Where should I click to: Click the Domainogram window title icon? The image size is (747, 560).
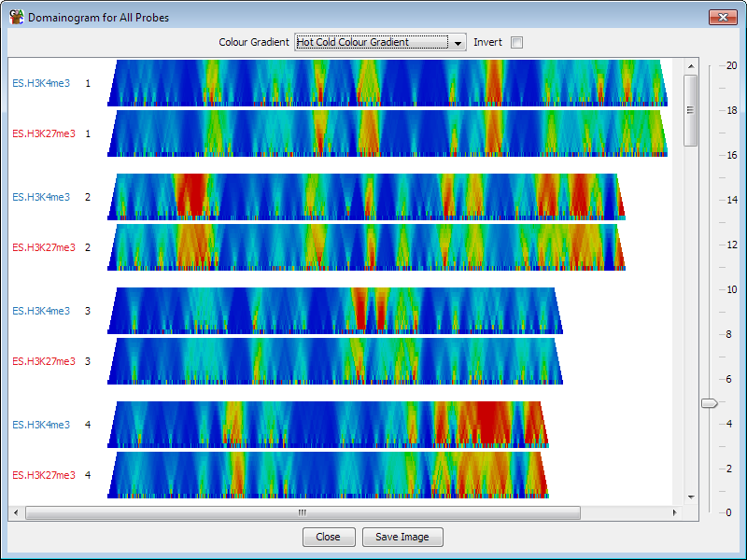[x=16, y=17]
